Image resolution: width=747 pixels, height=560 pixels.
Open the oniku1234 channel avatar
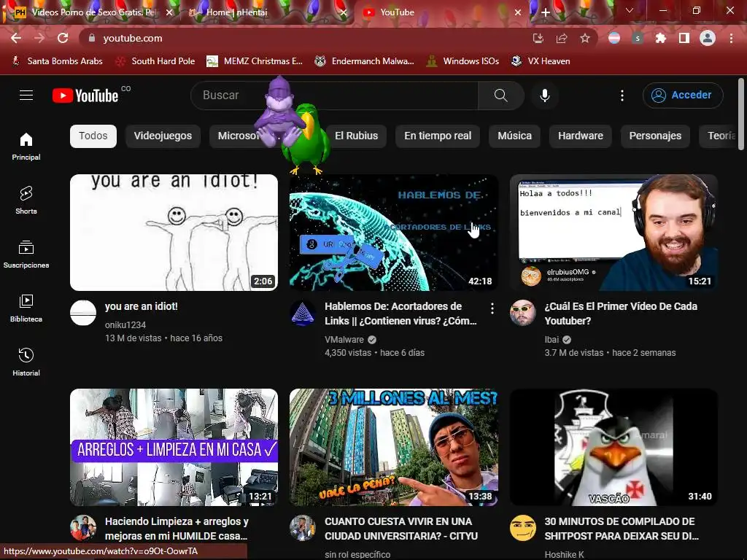(83, 313)
